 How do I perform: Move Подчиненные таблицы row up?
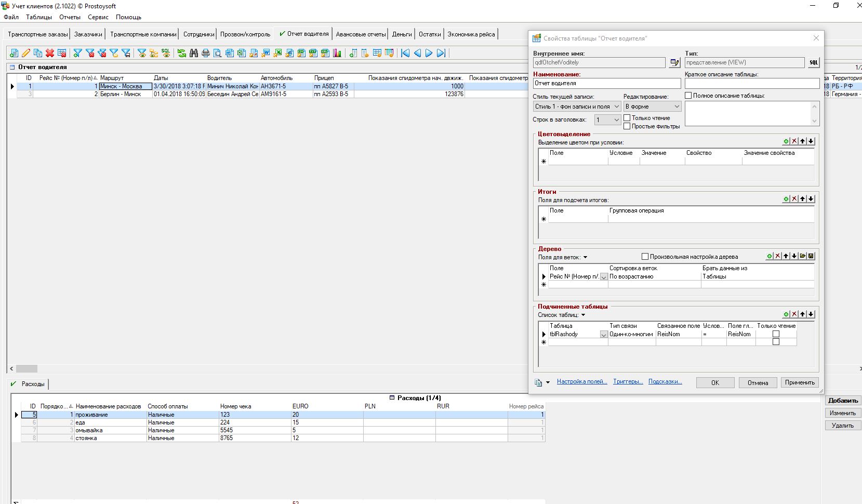click(x=803, y=314)
